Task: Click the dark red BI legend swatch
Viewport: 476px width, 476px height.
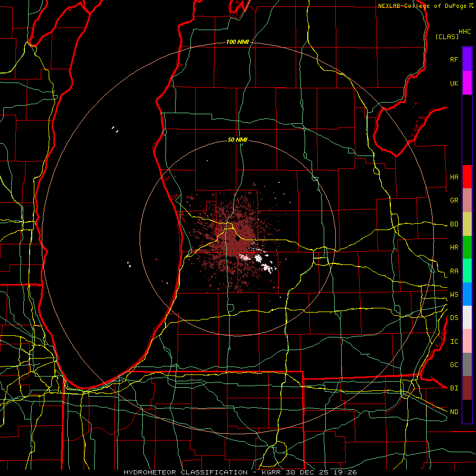Action: [x=467, y=388]
